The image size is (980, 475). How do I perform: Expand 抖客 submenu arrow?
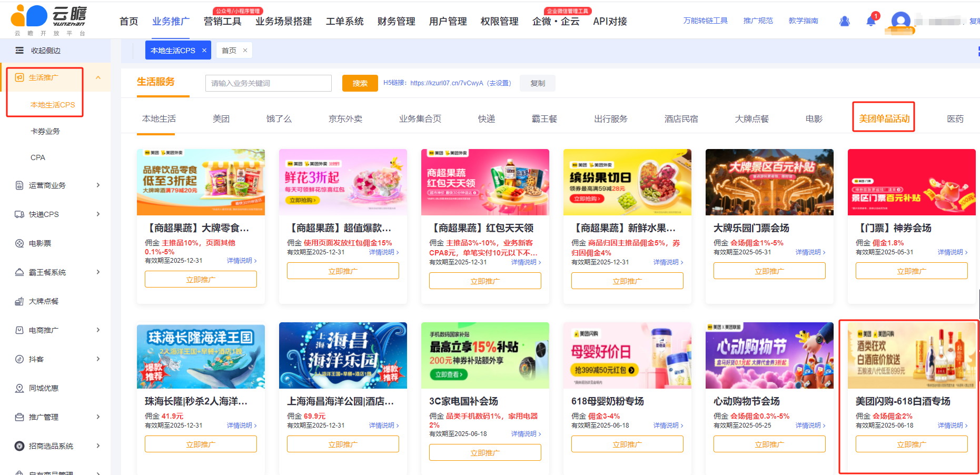pos(98,359)
